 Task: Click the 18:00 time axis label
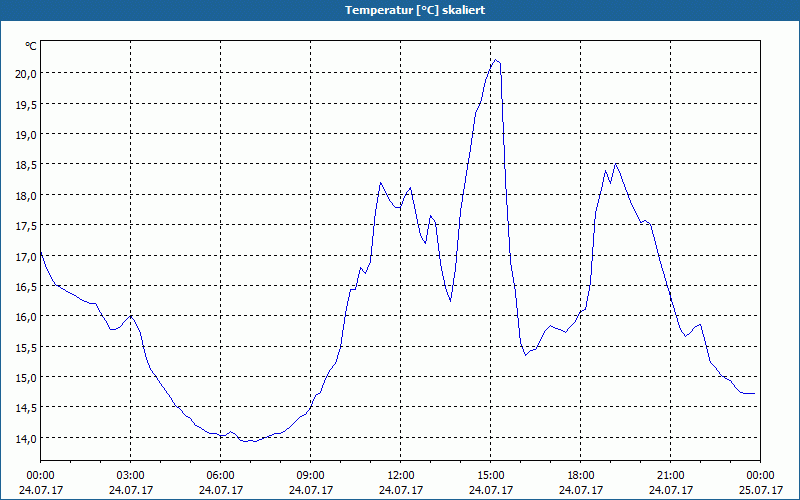pyautogui.click(x=581, y=476)
